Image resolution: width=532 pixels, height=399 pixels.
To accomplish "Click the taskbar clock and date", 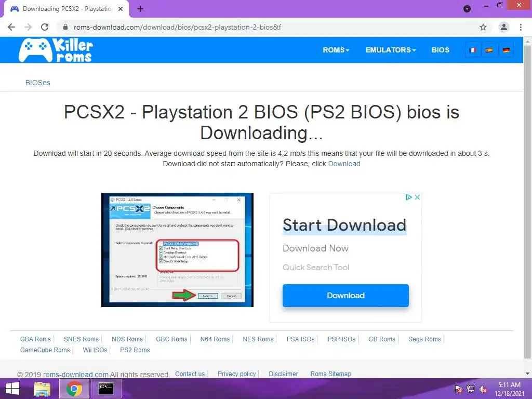I will pyautogui.click(x=509, y=389).
